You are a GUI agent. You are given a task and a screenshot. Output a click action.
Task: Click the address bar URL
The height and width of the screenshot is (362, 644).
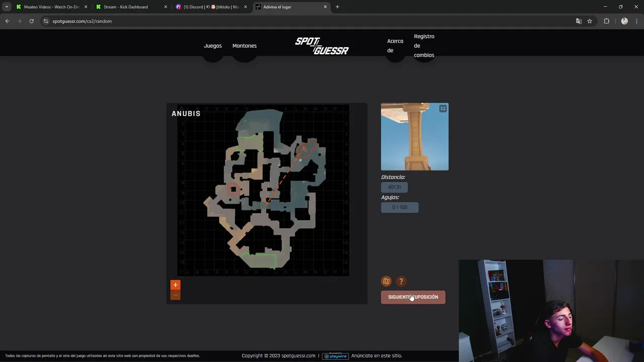82,21
